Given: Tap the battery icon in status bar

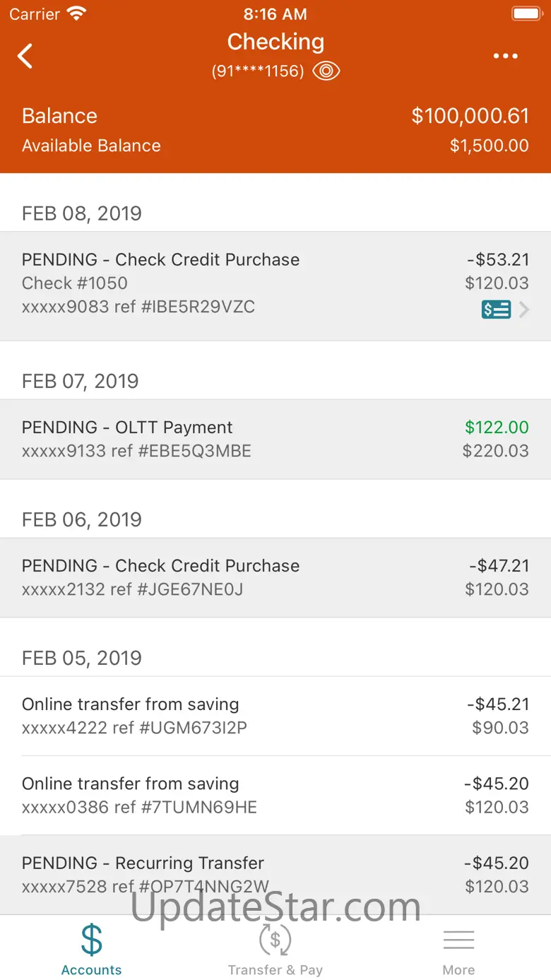Looking at the screenshot, I should coord(526,13).
